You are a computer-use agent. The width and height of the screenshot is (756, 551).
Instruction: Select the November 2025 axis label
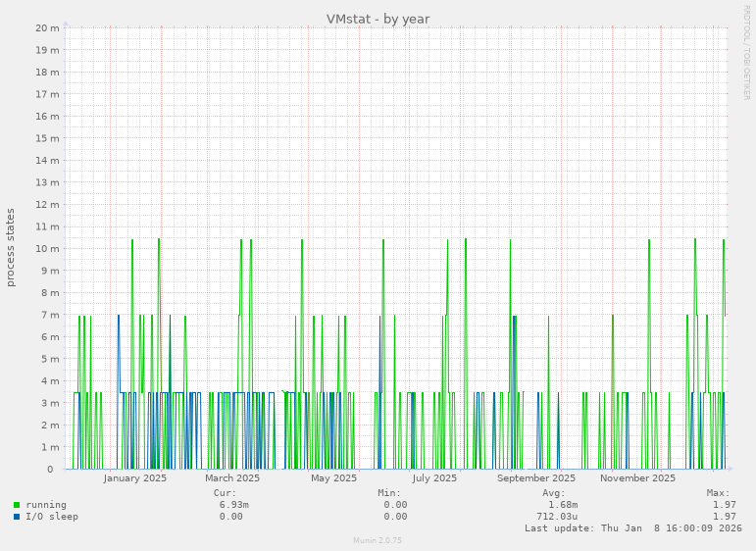[x=637, y=478]
